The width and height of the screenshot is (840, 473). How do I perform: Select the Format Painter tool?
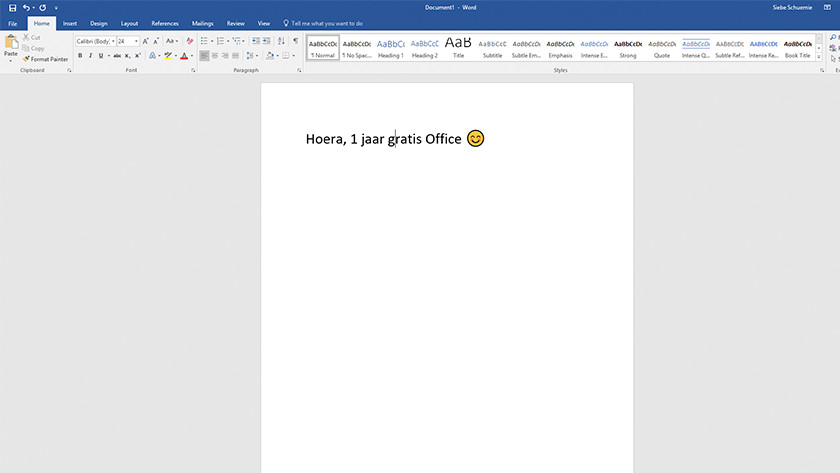click(x=46, y=59)
